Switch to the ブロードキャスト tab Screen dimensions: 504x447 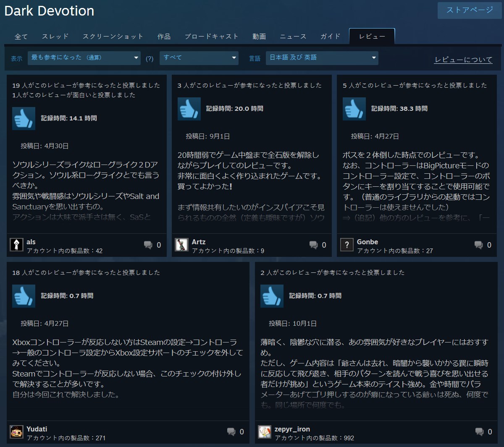pyautogui.click(x=212, y=37)
